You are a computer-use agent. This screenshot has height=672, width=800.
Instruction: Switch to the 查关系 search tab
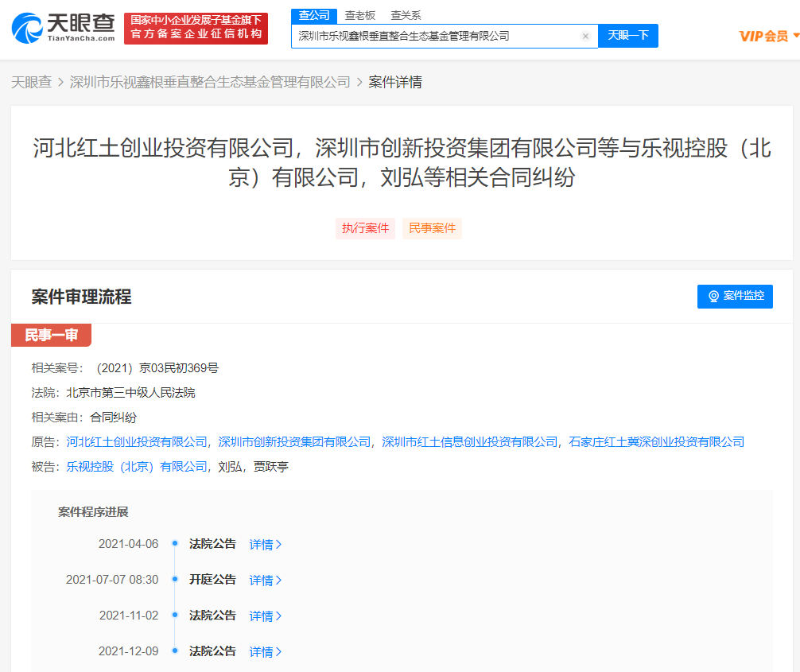click(406, 15)
